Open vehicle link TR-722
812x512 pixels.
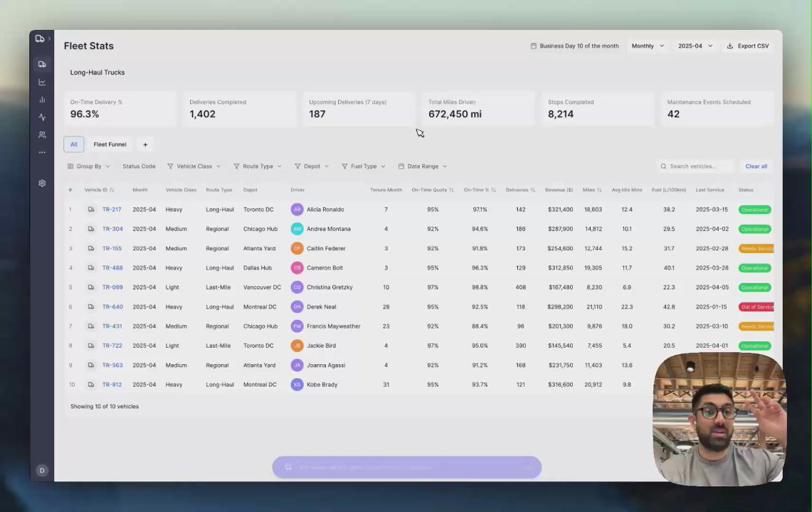(x=112, y=346)
